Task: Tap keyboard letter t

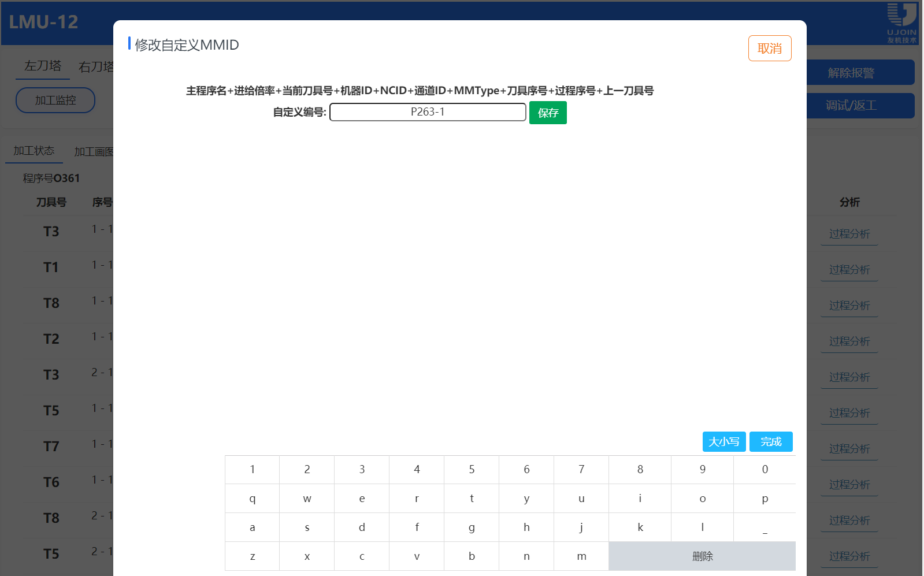Action: pos(472,499)
